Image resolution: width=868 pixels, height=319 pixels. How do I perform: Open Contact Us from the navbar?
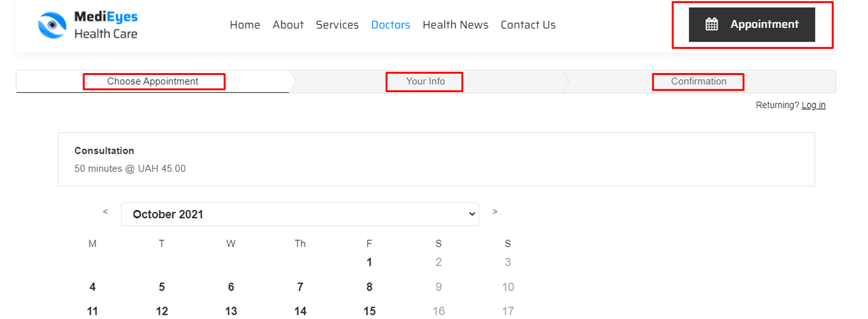tap(528, 25)
